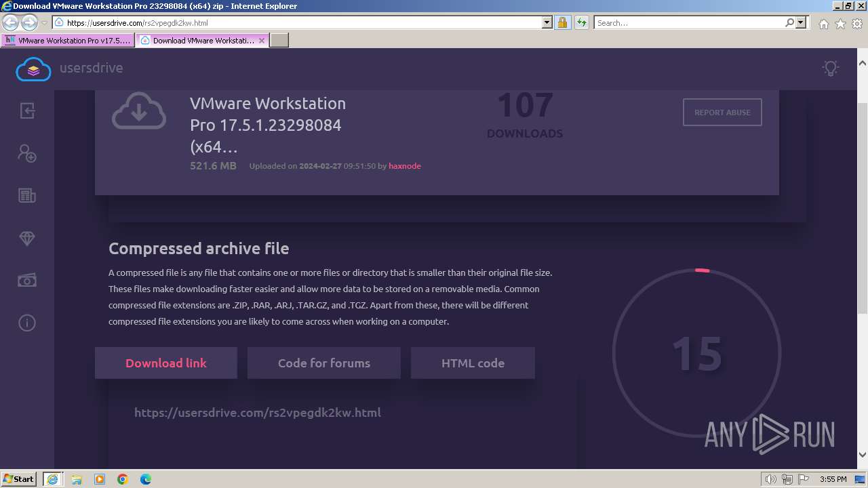
Task: Click the Windows Start button
Action: 19,479
